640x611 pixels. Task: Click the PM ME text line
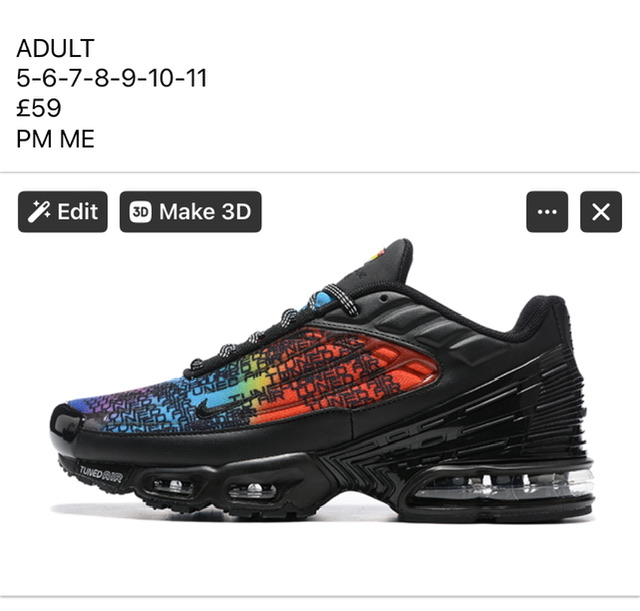pyautogui.click(x=56, y=139)
